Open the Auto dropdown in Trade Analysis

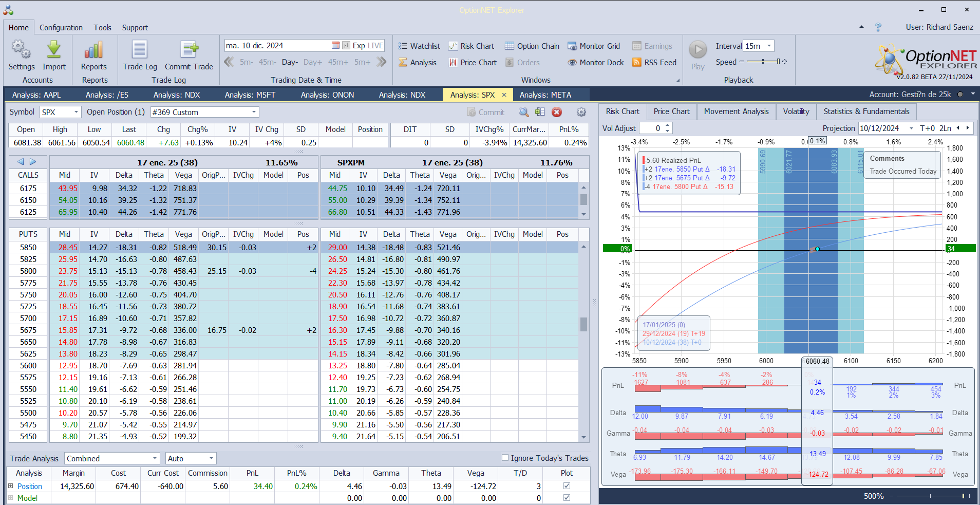point(211,458)
